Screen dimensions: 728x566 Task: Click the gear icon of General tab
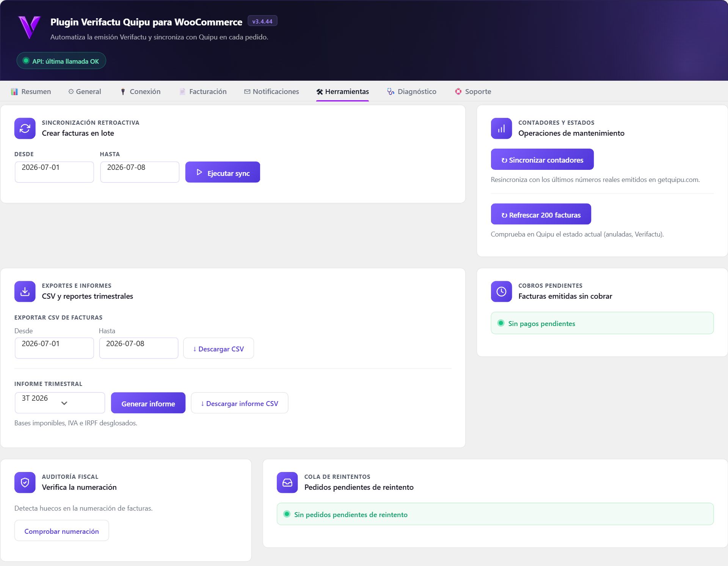(71, 91)
